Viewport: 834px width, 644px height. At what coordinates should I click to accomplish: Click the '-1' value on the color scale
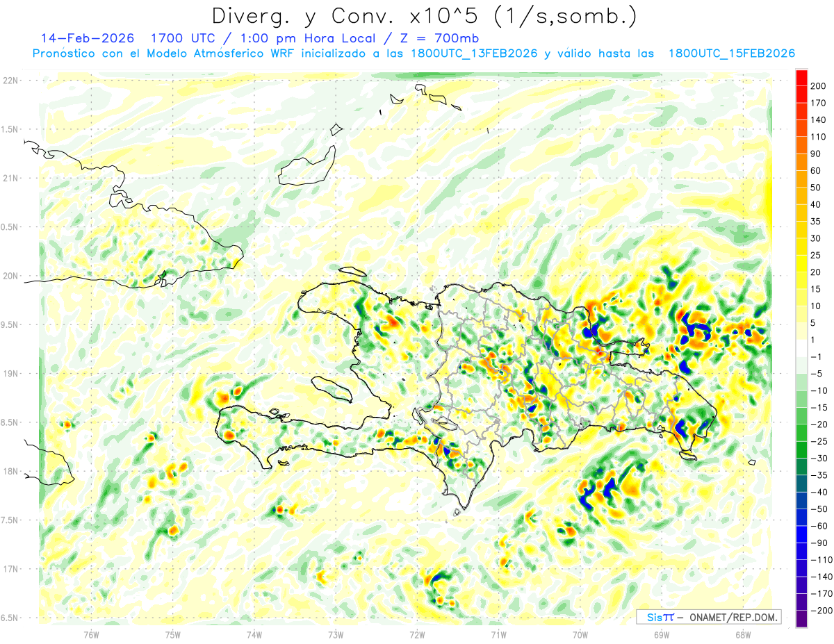point(817,358)
